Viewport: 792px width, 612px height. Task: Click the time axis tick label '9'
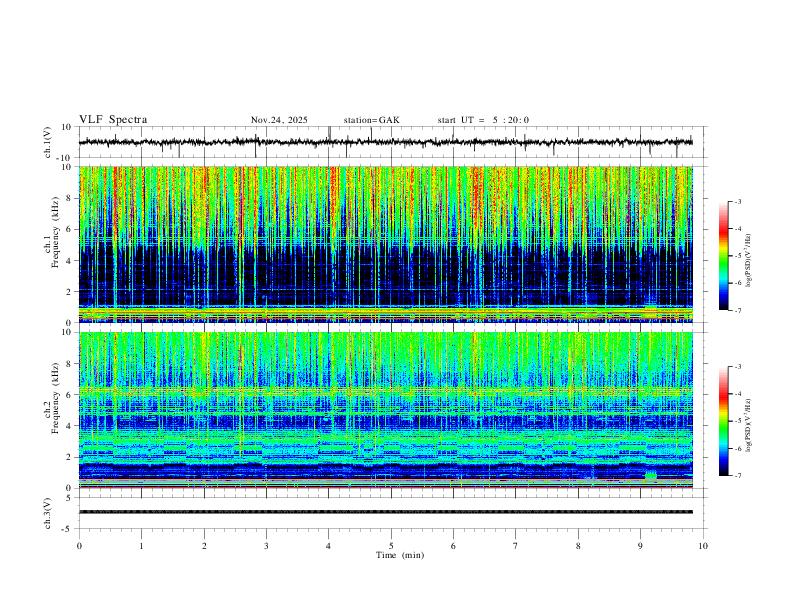[x=640, y=546]
